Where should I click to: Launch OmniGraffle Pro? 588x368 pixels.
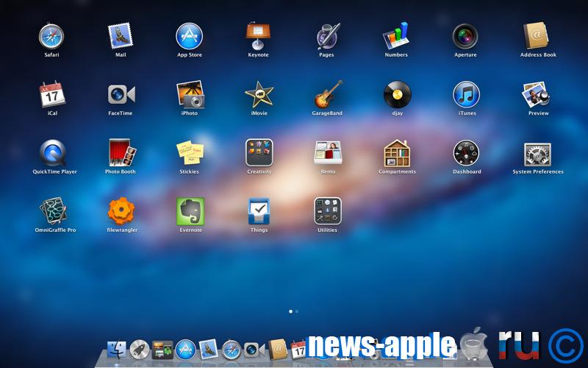tap(54, 211)
